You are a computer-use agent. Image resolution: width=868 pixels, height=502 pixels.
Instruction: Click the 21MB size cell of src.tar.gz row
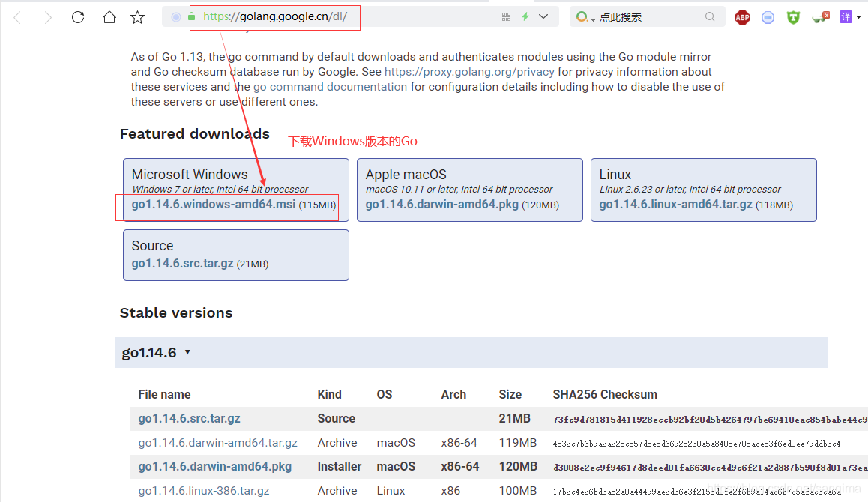point(514,418)
